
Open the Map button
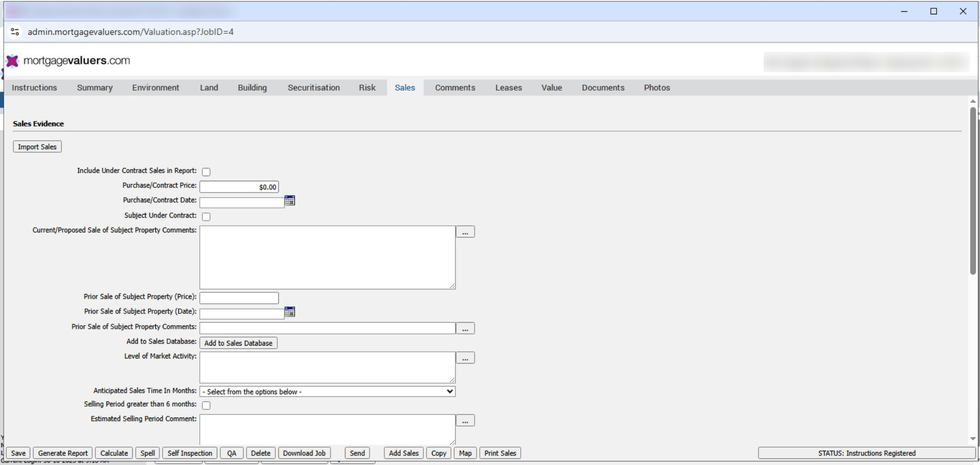(x=465, y=453)
